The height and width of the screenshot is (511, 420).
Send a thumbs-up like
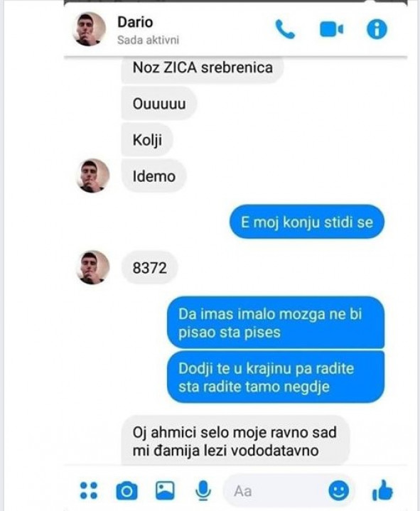[x=382, y=490]
